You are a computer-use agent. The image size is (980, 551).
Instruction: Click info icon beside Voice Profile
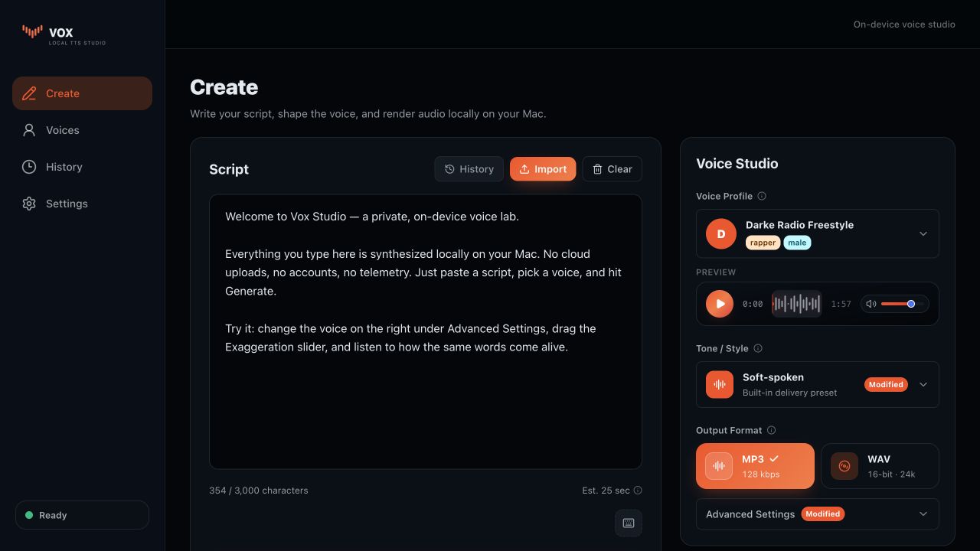pyautogui.click(x=762, y=196)
